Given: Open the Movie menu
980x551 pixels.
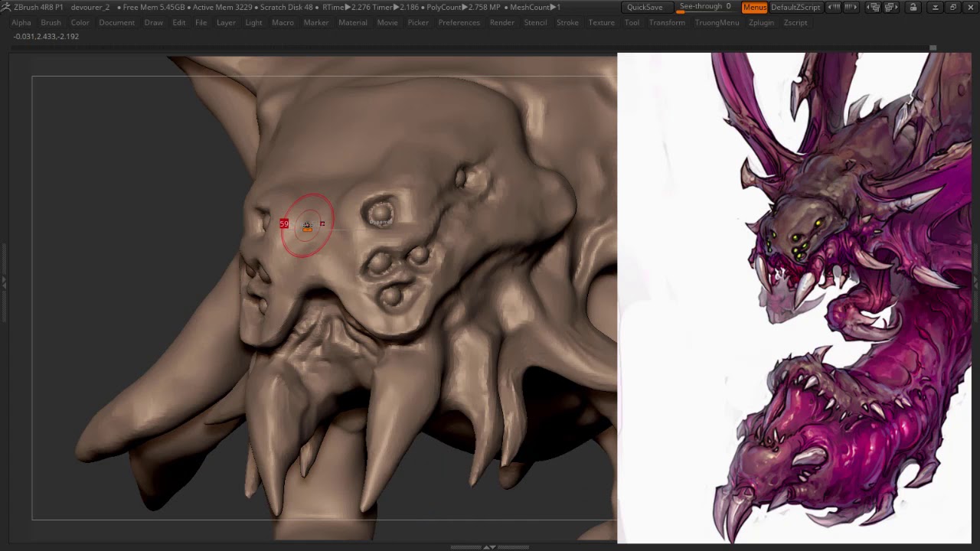Looking at the screenshot, I should click(387, 22).
